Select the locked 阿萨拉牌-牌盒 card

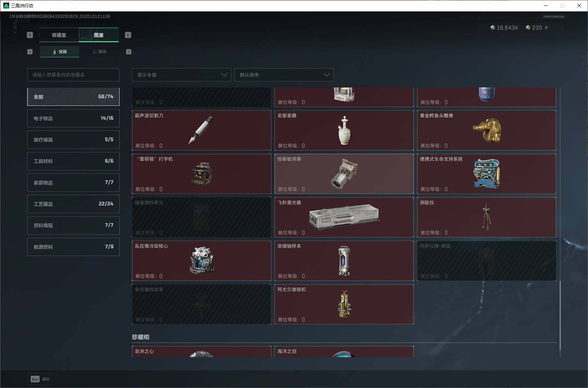pos(487,261)
